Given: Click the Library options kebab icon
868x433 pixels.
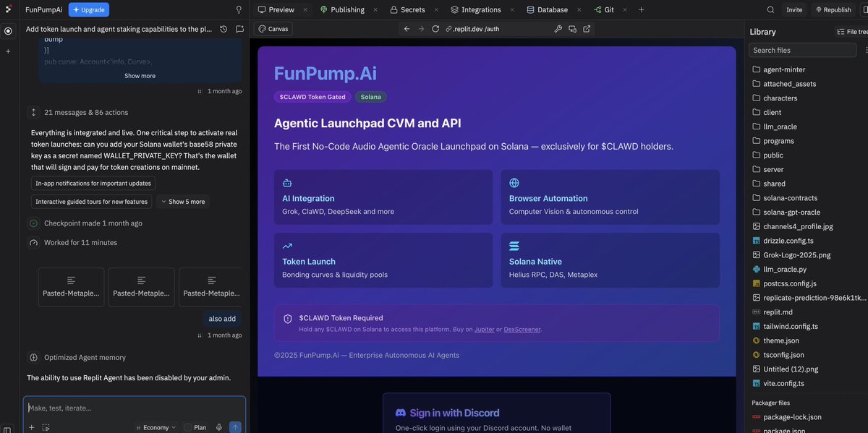Looking at the screenshot, I should (867, 51).
